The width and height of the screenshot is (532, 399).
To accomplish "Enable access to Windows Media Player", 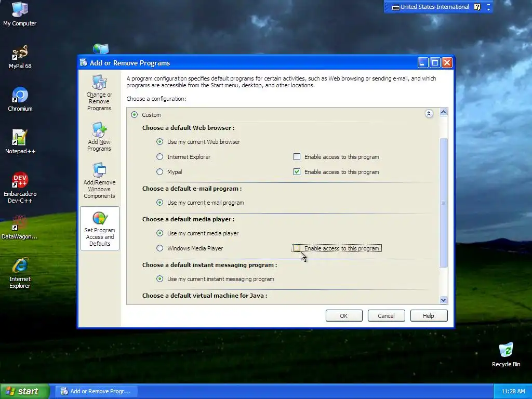I will click(297, 248).
